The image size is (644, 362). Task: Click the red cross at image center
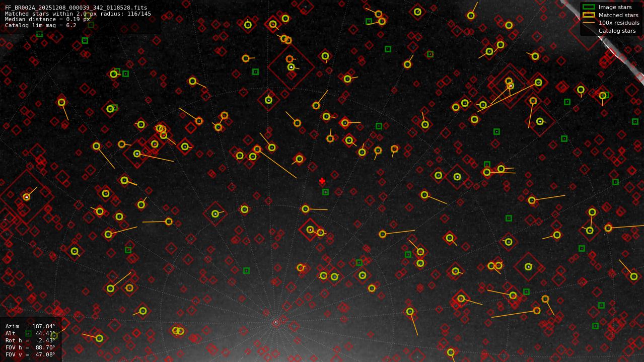point(322,181)
